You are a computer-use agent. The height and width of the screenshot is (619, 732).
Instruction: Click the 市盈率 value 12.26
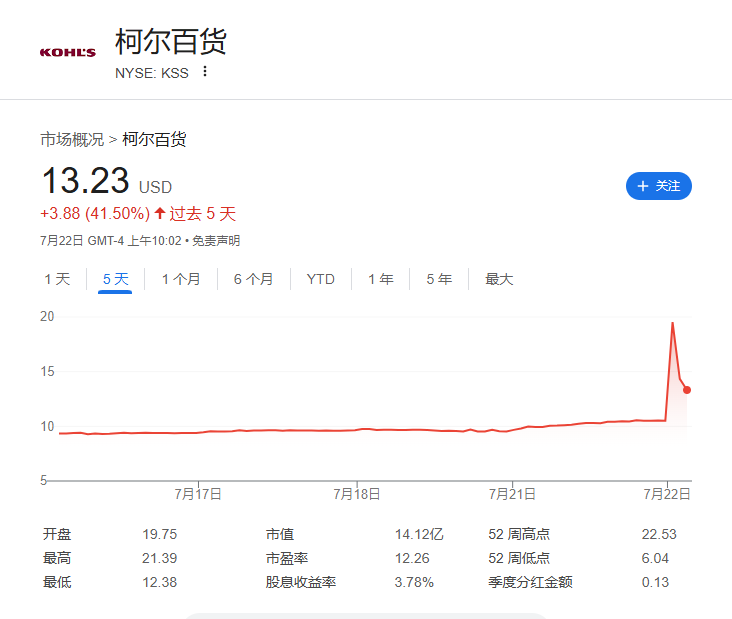point(412,558)
